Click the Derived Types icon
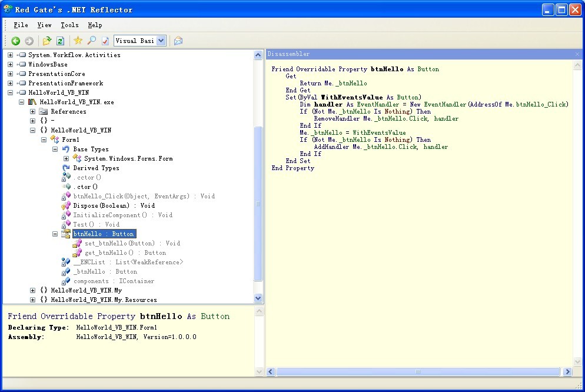585x392 pixels. 66,168
